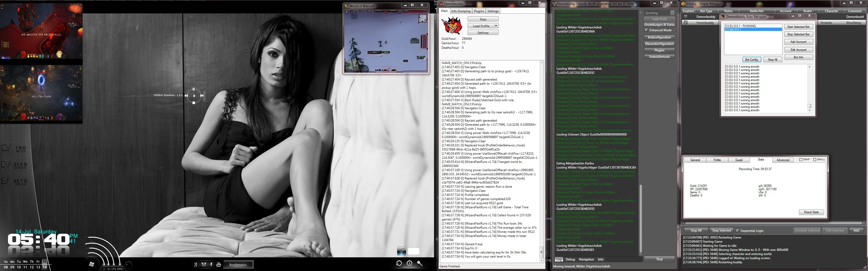
Task: Click the World of Warcraft window title icon
Action: tap(346, 6)
